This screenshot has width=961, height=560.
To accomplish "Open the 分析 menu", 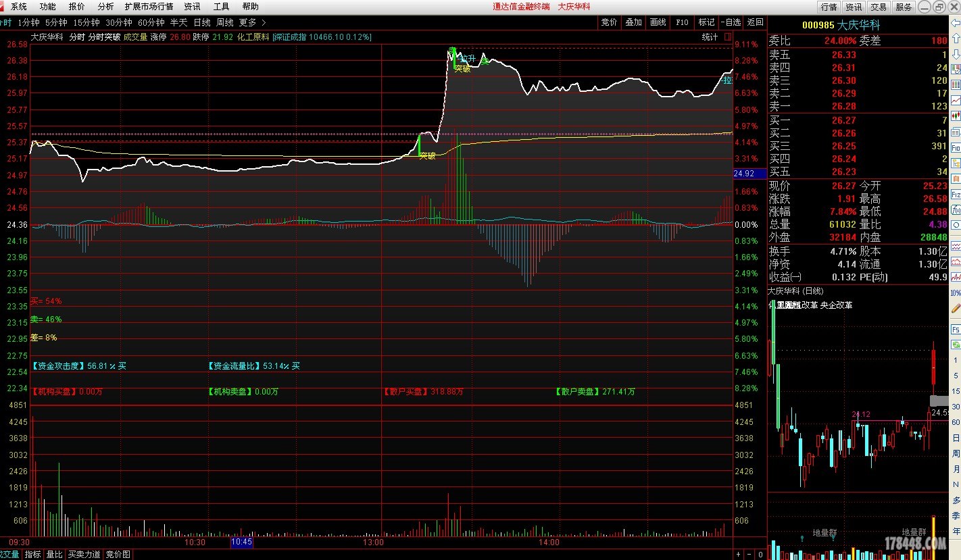I will tap(105, 6).
